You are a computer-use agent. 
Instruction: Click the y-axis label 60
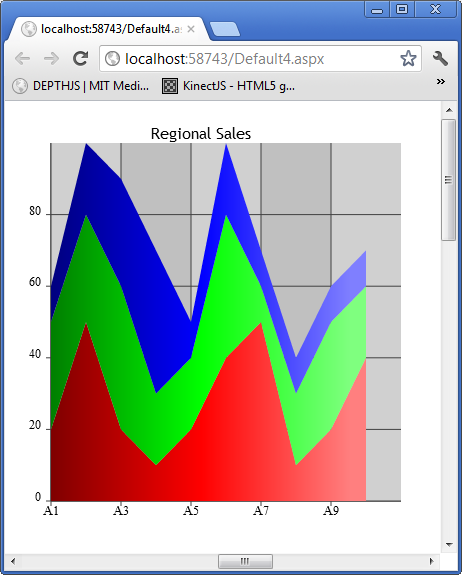click(35, 283)
